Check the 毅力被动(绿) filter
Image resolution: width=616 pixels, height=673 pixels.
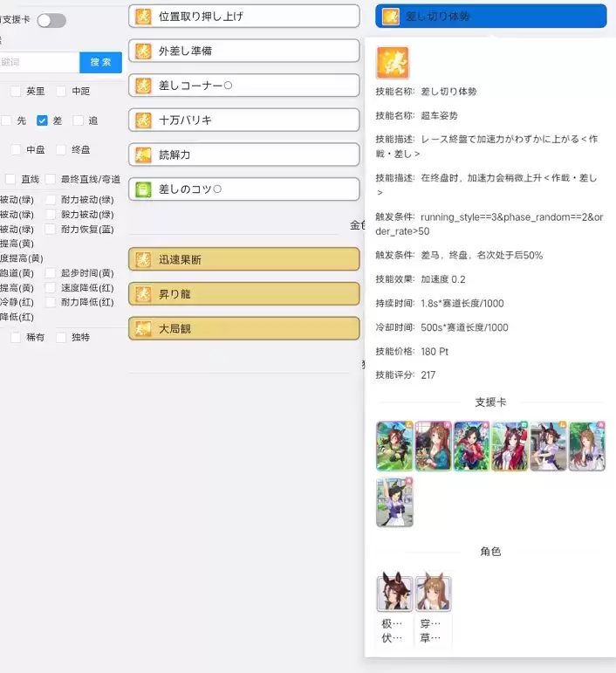click(x=51, y=214)
